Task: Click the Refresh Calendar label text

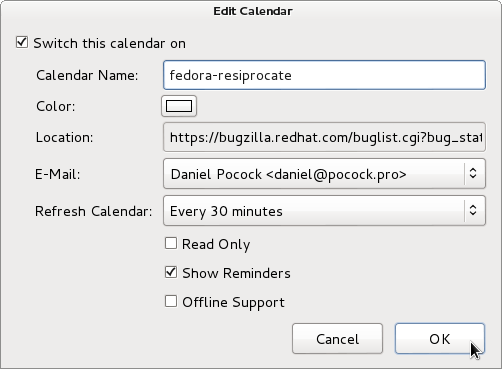Action: [94, 211]
